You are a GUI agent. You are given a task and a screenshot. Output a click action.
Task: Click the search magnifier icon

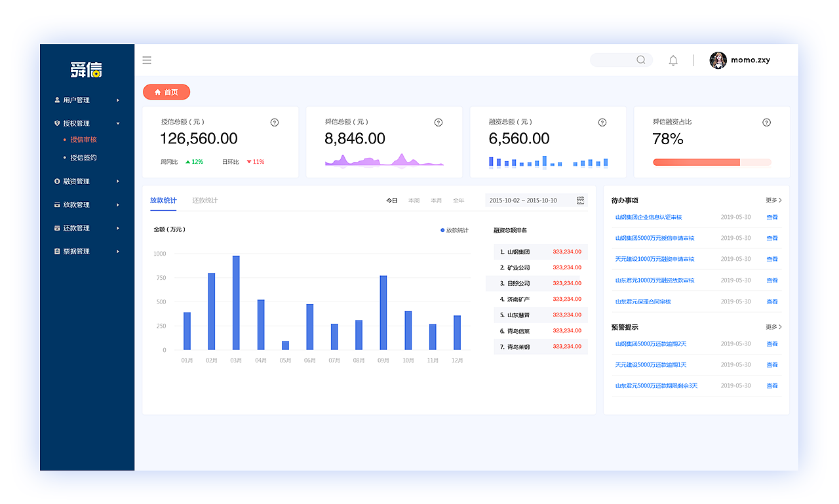(641, 60)
